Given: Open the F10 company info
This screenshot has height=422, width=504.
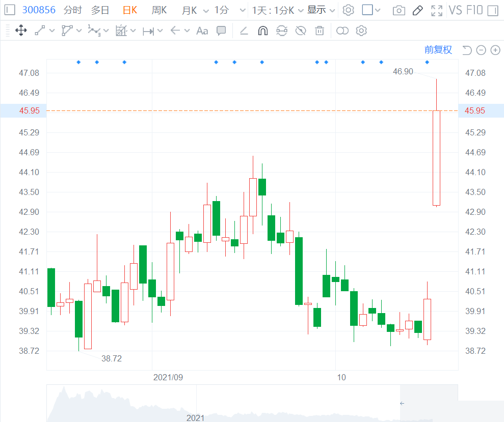Looking at the screenshot, I should tap(474, 10).
